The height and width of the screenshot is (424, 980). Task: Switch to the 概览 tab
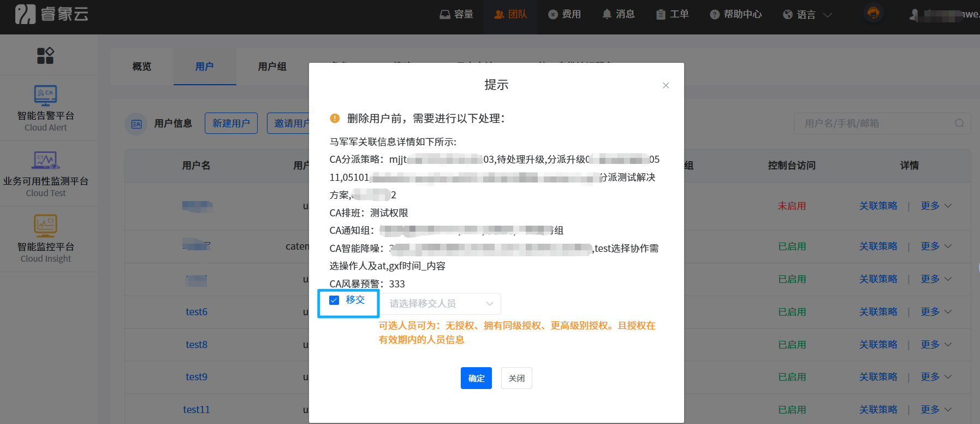coord(142,67)
